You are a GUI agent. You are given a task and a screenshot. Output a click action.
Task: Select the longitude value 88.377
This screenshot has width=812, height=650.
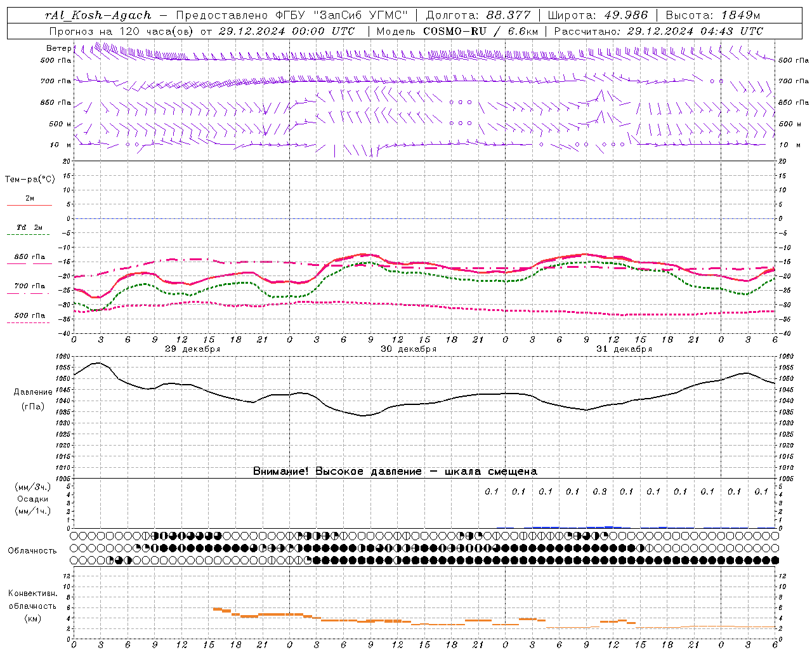[x=508, y=15]
